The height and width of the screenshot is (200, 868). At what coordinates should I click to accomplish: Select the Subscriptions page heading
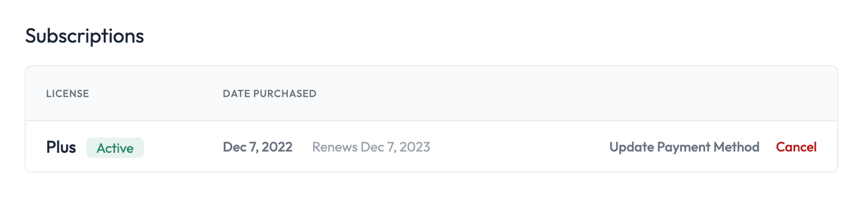(85, 36)
